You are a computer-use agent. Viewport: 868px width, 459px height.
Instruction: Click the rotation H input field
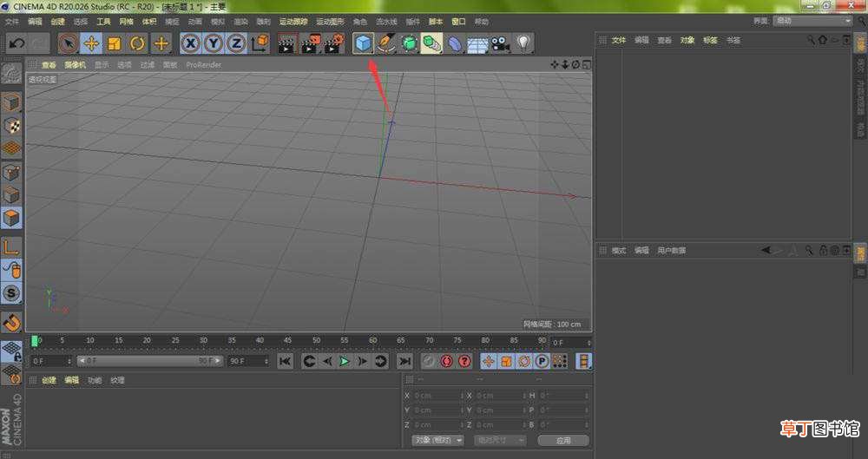click(563, 396)
